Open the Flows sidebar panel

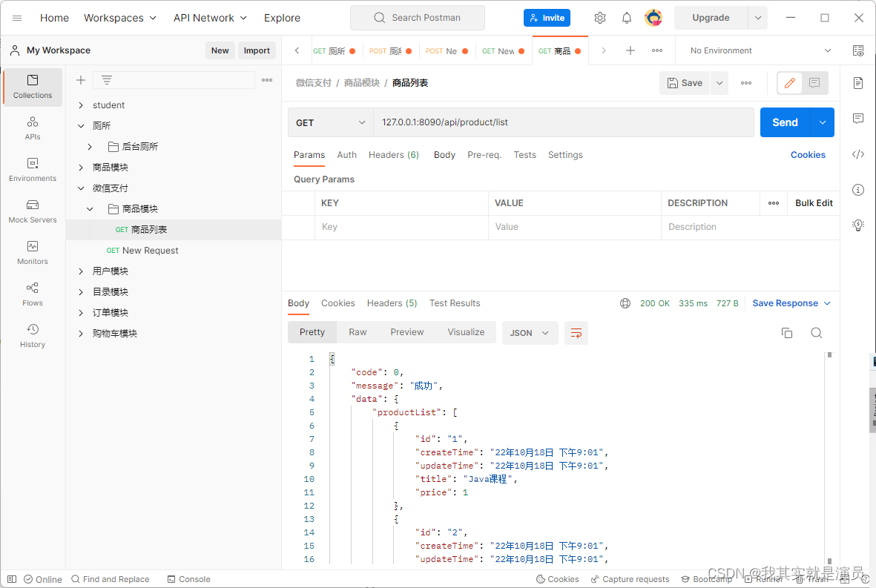(33, 294)
